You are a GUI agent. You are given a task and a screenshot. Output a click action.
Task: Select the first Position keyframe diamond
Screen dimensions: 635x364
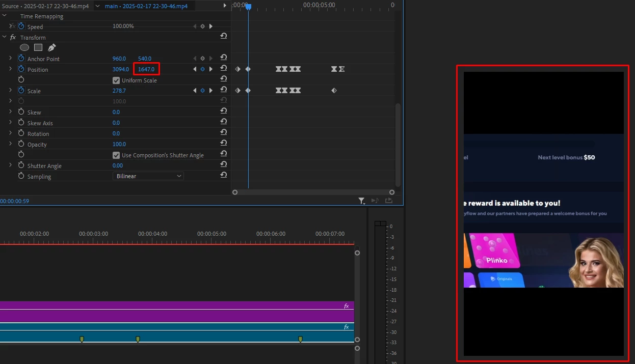[x=237, y=69]
